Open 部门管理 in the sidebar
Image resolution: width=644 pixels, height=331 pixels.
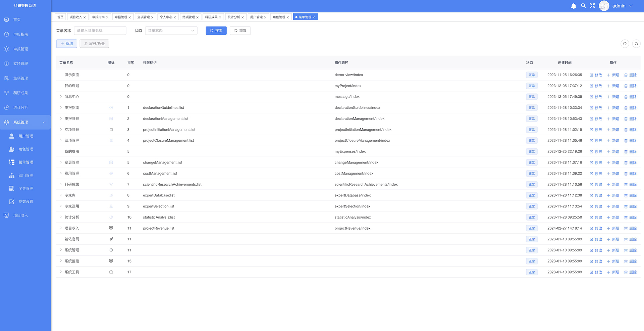(x=25, y=175)
